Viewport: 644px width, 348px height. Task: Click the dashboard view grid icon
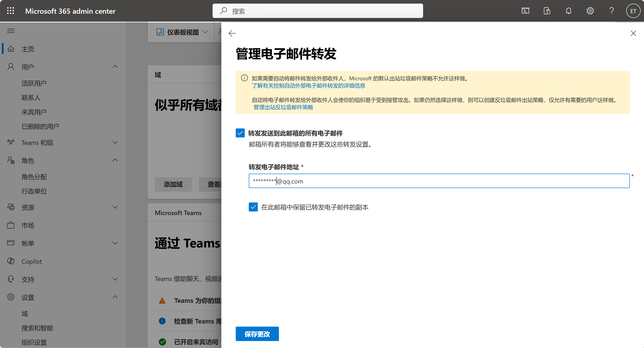160,32
